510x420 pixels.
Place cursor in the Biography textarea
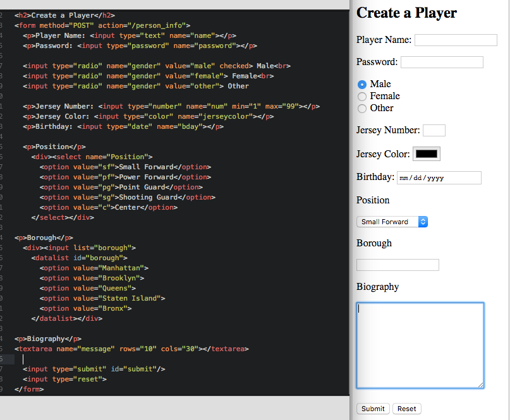420,344
